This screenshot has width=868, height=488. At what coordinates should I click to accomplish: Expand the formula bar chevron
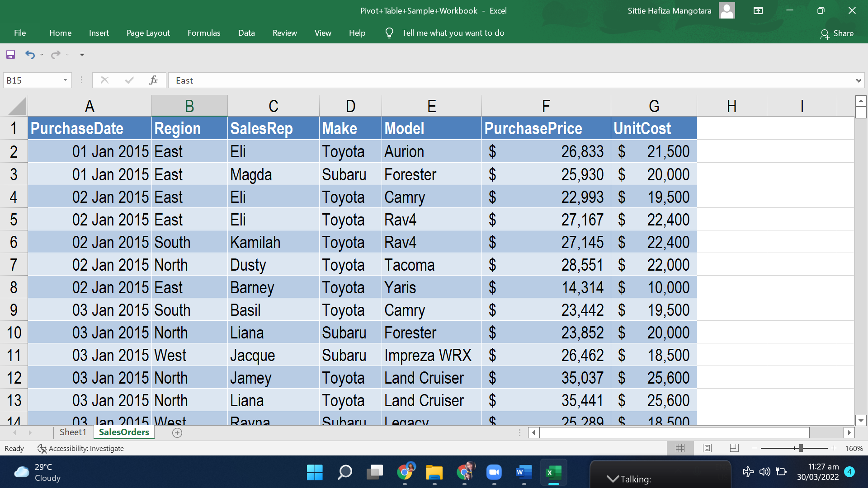coord(858,80)
